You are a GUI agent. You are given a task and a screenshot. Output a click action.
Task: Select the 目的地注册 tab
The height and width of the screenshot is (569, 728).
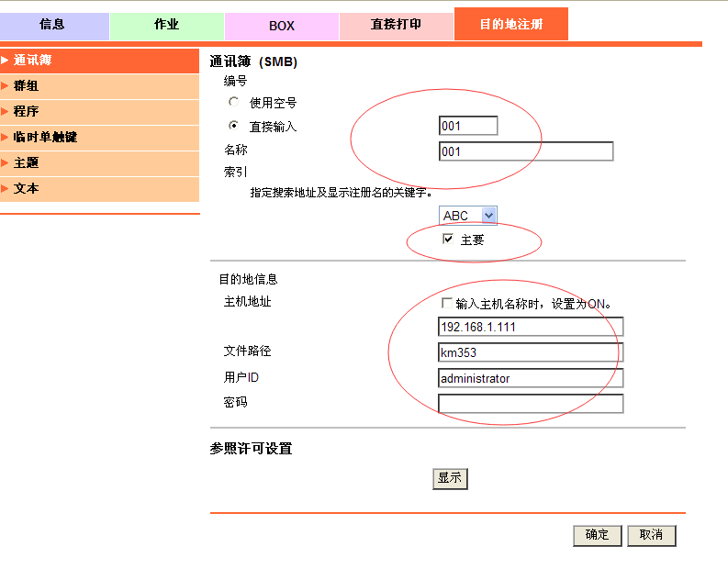(x=510, y=25)
